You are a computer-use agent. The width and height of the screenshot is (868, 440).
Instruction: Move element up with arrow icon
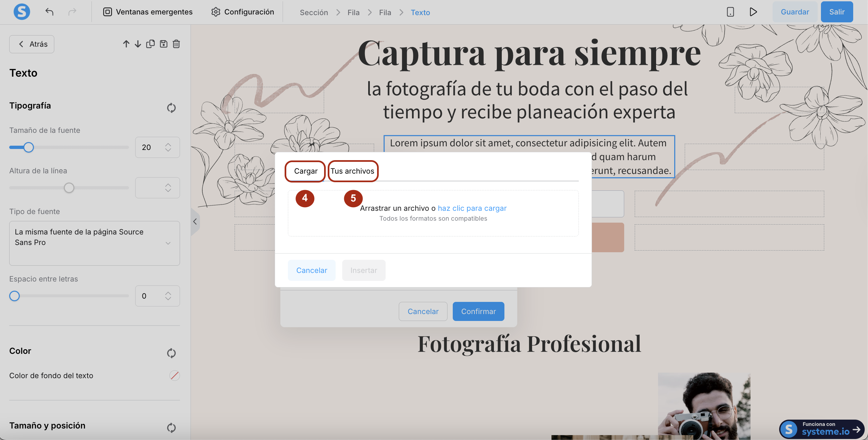[x=126, y=44]
